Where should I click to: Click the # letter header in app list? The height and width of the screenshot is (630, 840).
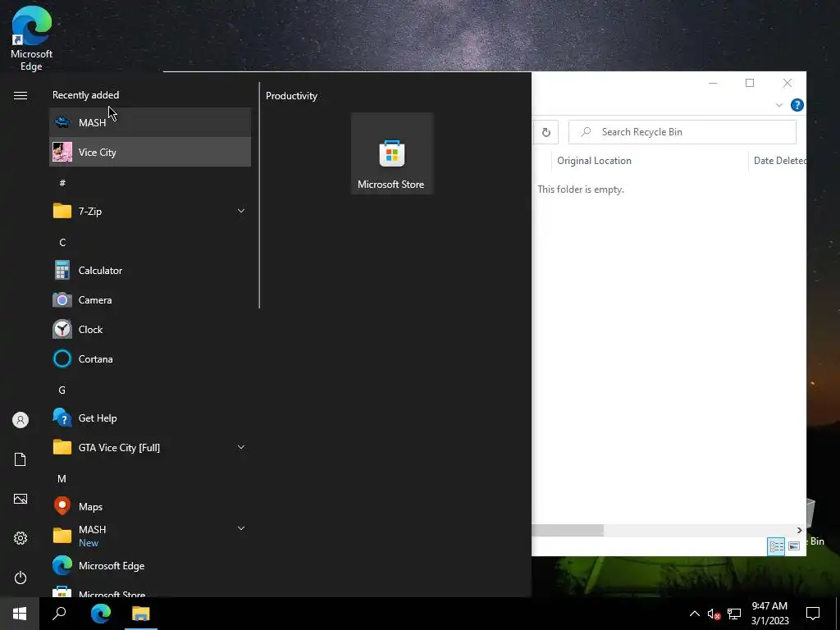pyautogui.click(x=62, y=183)
